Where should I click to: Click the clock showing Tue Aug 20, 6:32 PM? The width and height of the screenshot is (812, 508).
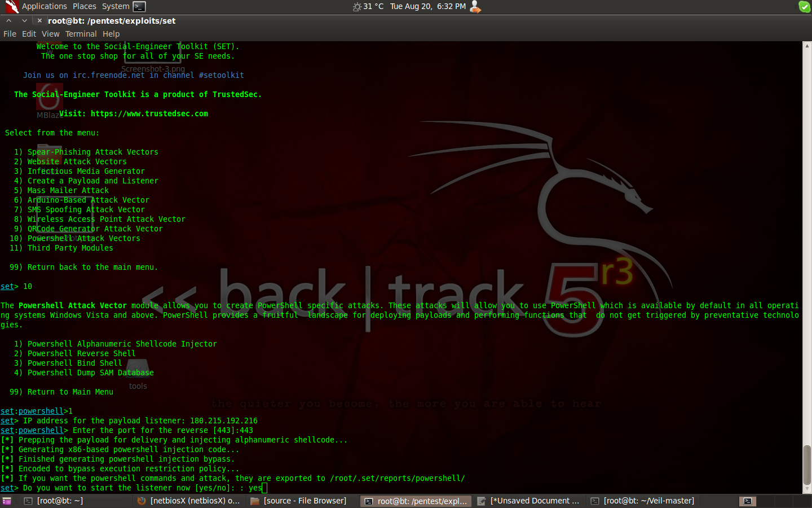[x=428, y=6]
